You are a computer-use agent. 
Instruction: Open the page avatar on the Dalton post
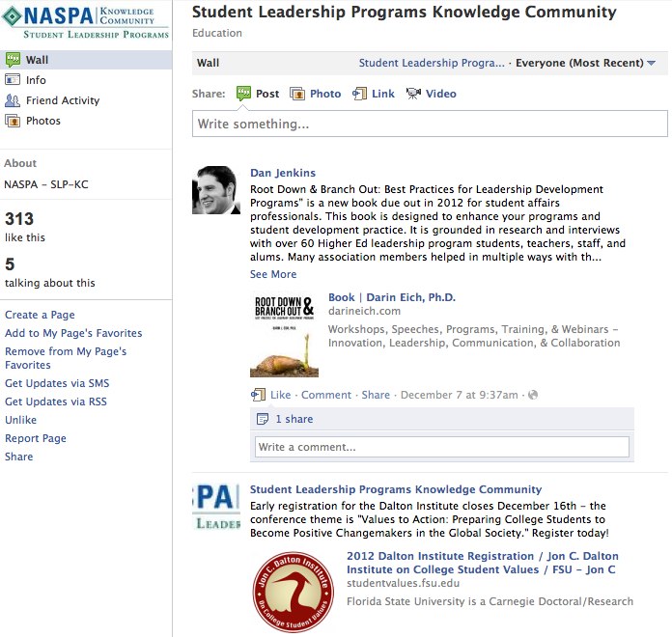pos(216,508)
